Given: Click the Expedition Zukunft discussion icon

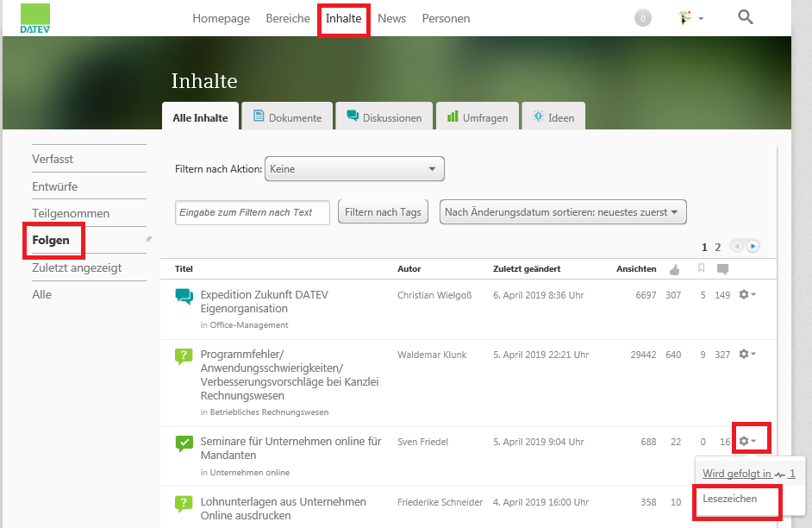Looking at the screenshot, I should 184,297.
